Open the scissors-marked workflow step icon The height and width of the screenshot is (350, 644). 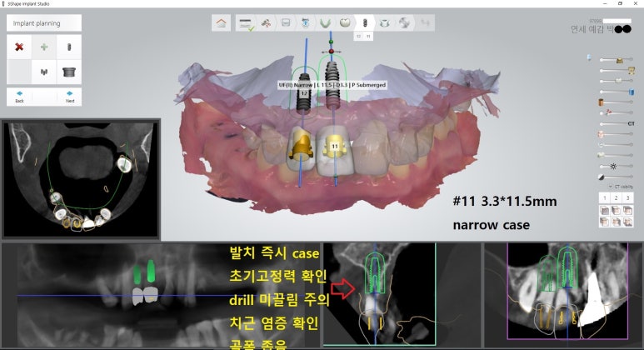pyautogui.click(x=266, y=23)
